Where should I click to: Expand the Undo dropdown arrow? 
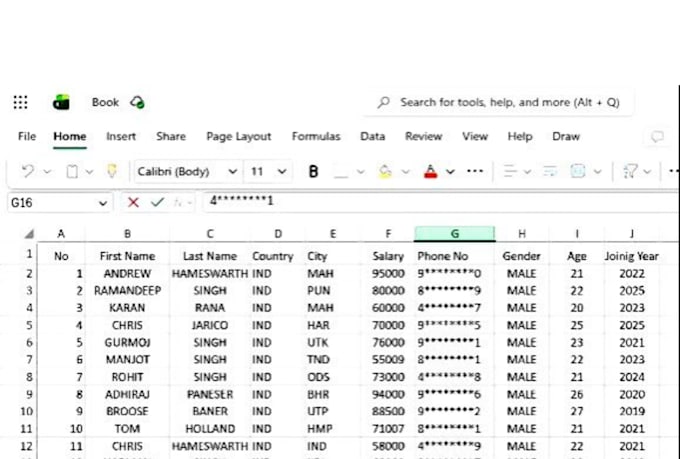(47, 172)
